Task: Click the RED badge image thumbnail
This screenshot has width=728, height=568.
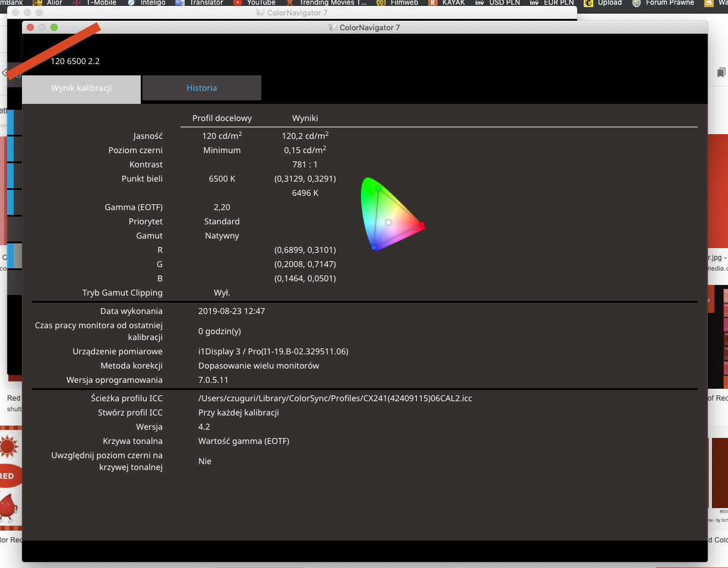Action: click(x=8, y=475)
